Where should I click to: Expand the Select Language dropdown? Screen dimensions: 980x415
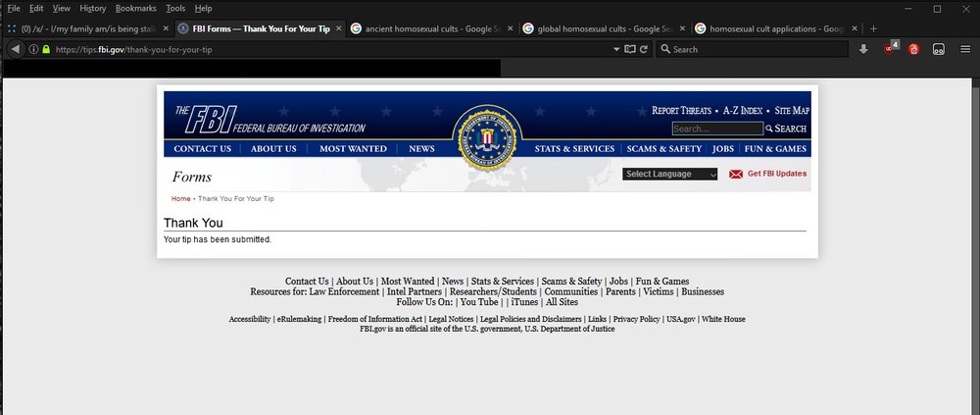pyautogui.click(x=670, y=174)
